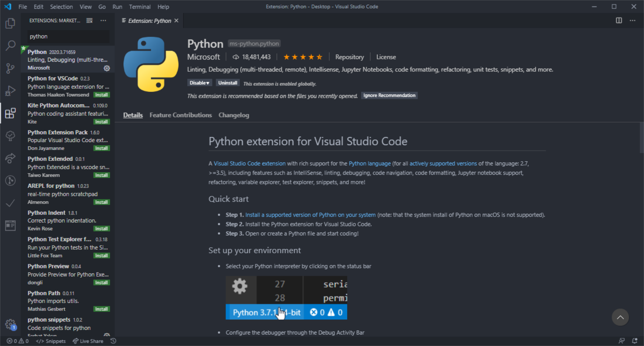The image size is (644, 346).
Task: Open the Python language link
Action: (370, 163)
